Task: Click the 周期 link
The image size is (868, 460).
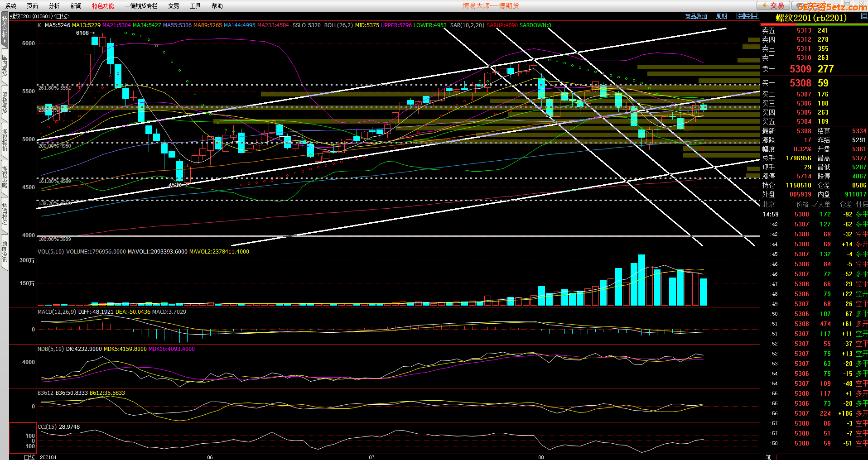Action: (722, 16)
